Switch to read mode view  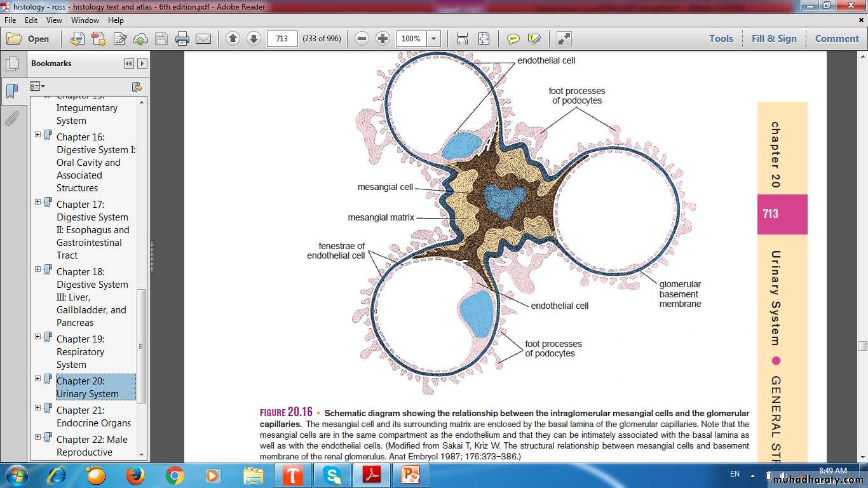click(x=564, y=39)
